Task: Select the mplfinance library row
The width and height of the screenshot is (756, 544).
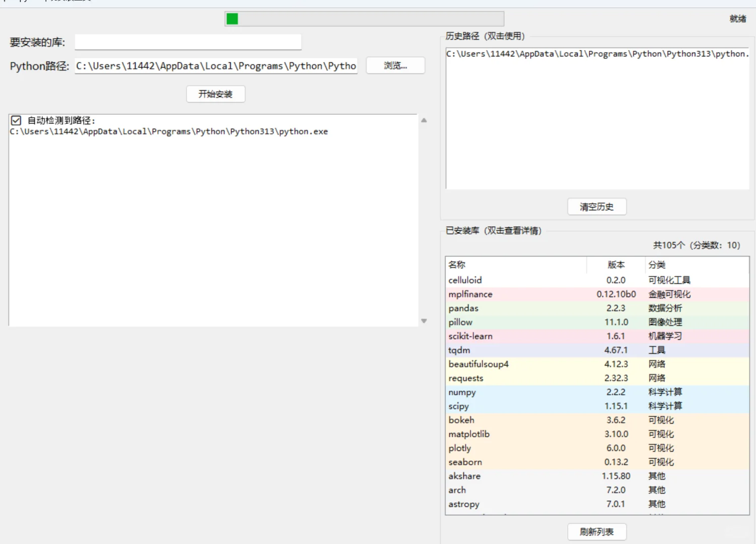Action: (597, 294)
